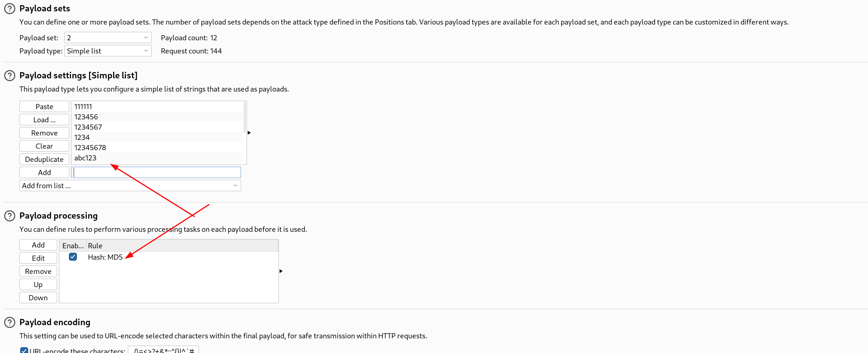
Task: Disable the Hash: MD5 rule checkbox
Action: (73, 257)
